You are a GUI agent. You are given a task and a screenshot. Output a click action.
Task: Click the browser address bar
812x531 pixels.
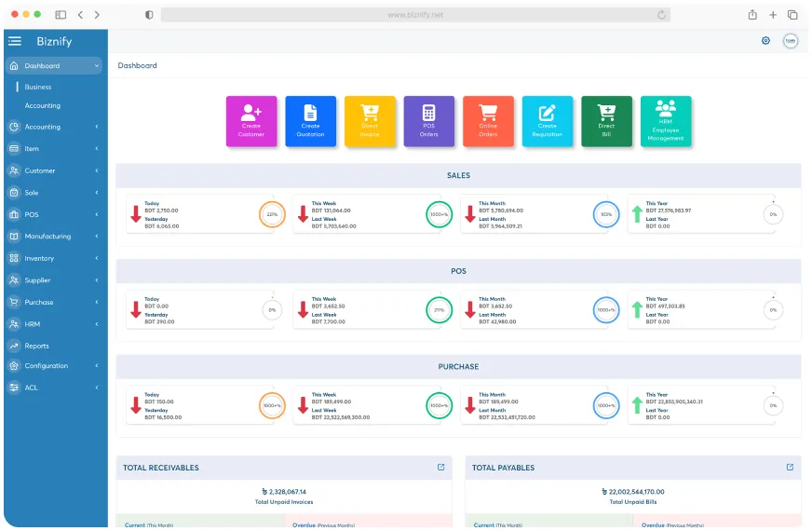click(x=416, y=15)
